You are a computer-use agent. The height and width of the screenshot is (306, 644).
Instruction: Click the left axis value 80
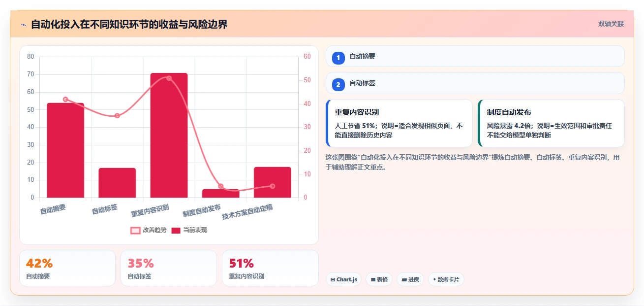[31, 57]
